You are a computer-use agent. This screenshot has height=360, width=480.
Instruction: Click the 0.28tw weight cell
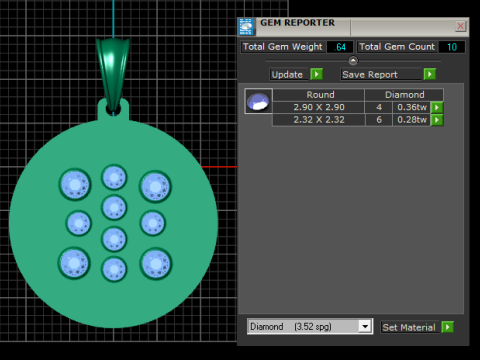click(x=412, y=120)
